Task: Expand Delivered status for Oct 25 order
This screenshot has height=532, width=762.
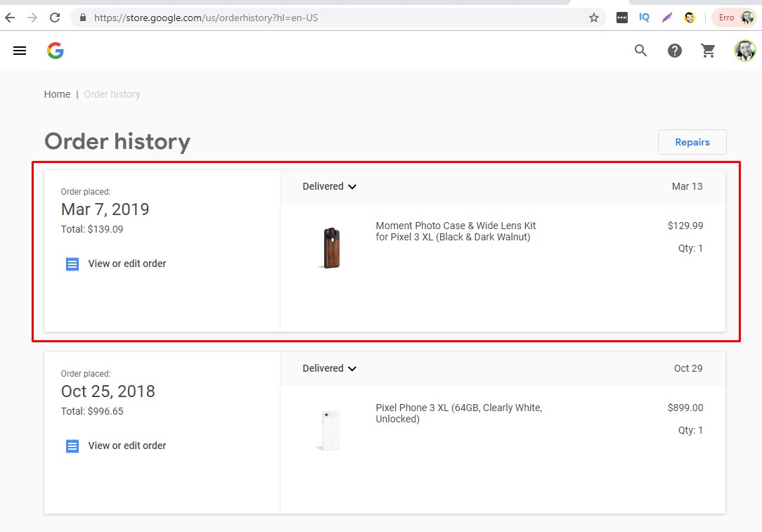Action: click(330, 368)
